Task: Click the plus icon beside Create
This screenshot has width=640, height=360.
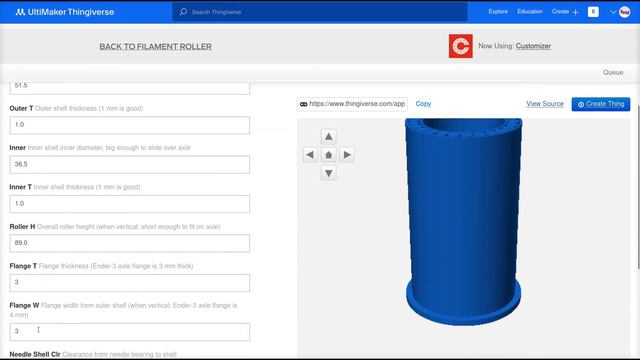Action: (576, 12)
